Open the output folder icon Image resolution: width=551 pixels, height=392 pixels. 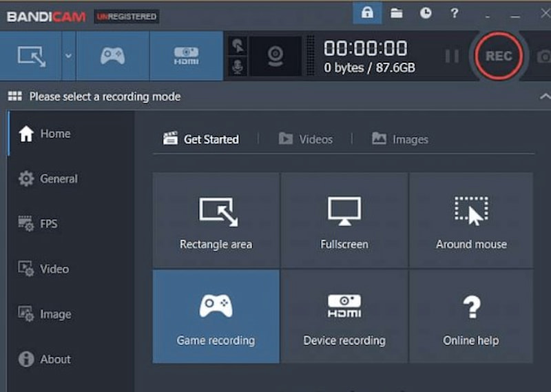(397, 13)
